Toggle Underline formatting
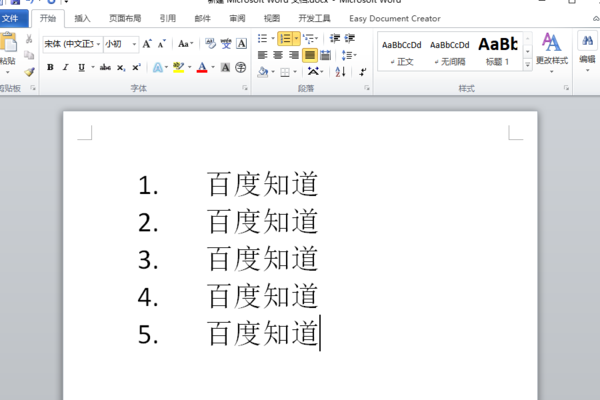This screenshot has width=600, height=400. [81, 68]
